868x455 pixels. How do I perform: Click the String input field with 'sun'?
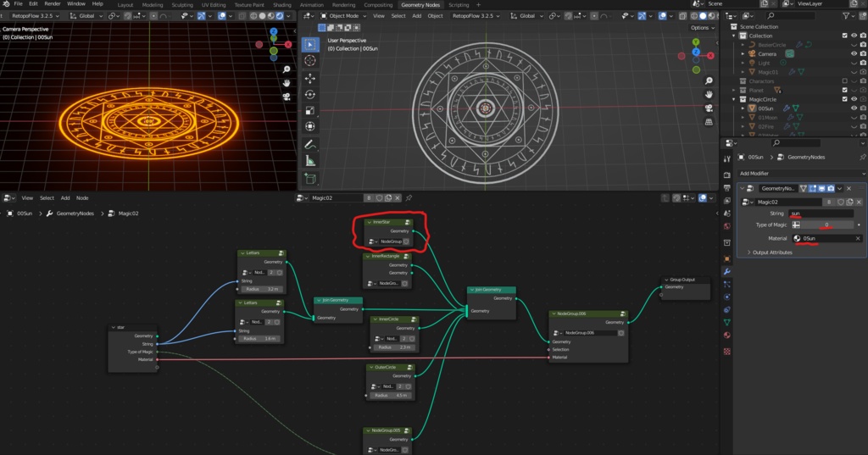pyautogui.click(x=821, y=213)
